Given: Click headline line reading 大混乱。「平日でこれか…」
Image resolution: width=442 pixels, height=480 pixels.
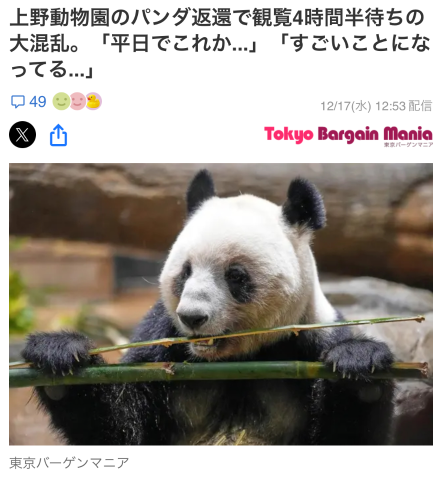Looking at the screenshot, I should pyautogui.click(x=134, y=44).
